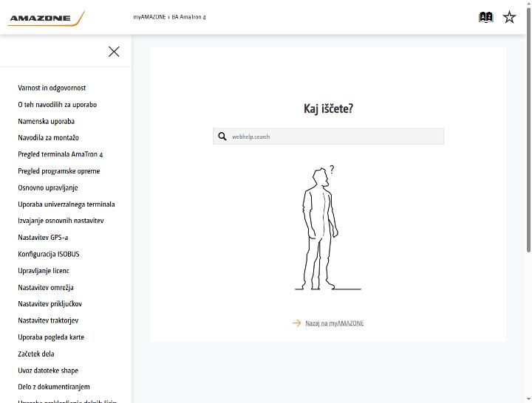Viewport: 532px width, 403px height.
Task: Select Namenska uporaba entry
Action: [x=46, y=121]
